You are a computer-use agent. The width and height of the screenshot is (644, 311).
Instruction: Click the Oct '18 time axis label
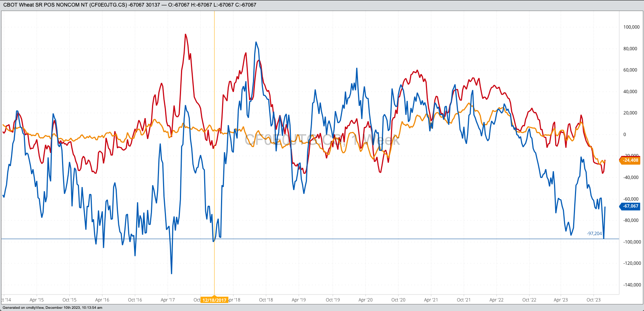(266, 300)
